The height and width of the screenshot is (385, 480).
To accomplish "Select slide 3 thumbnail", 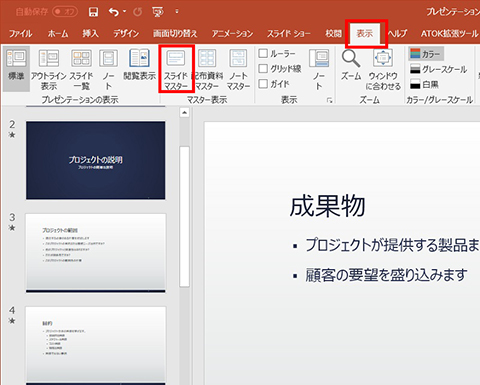I will coord(96,253).
